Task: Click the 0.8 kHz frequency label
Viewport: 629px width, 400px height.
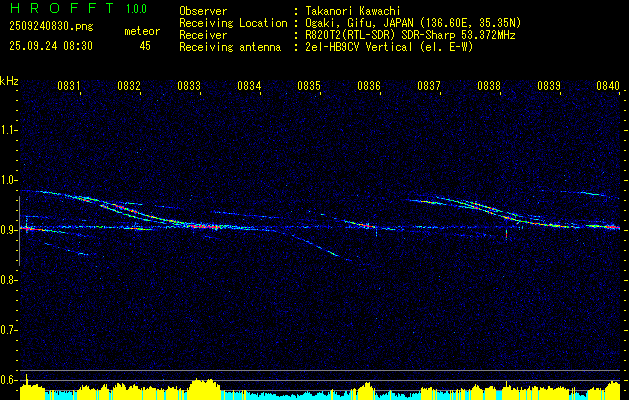Action: click(x=8, y=280)
